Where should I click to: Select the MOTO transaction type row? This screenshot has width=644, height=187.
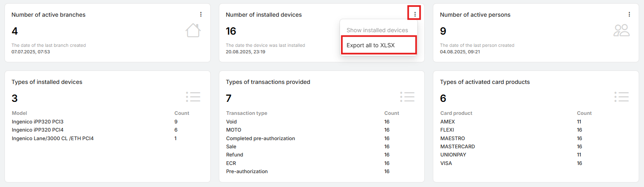click(234, 130)
